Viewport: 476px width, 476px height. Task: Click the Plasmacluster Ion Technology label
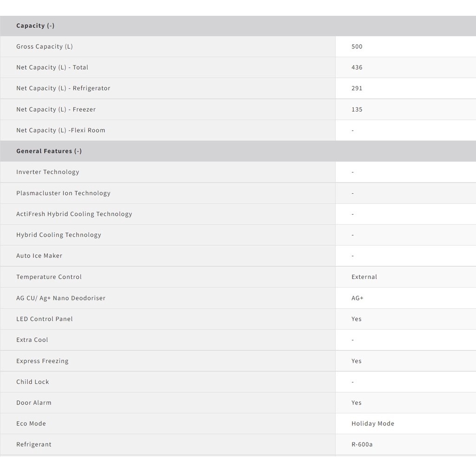63,193
